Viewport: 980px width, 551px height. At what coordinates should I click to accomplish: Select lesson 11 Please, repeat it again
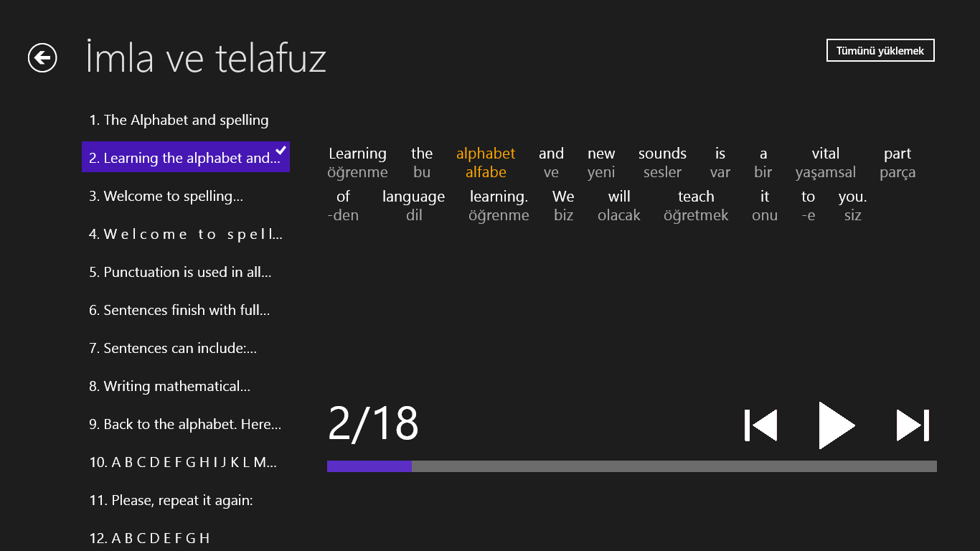click(x=171, y=500)
